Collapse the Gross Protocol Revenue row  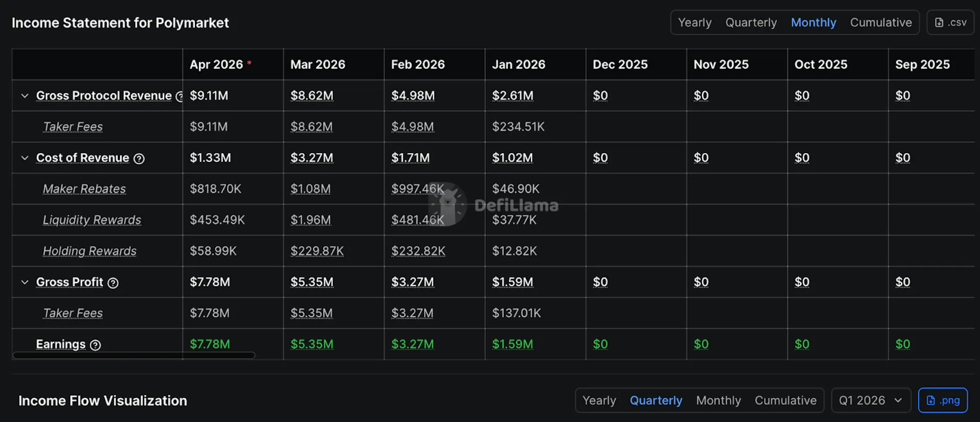24,96
